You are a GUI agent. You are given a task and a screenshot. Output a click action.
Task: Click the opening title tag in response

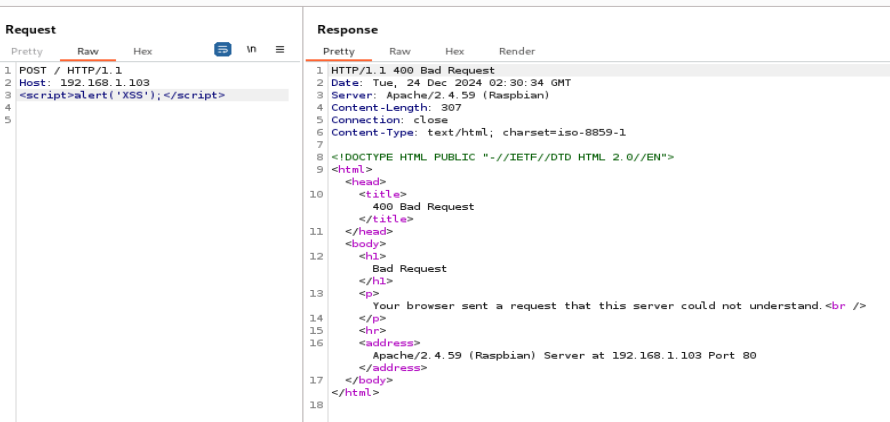383,194
